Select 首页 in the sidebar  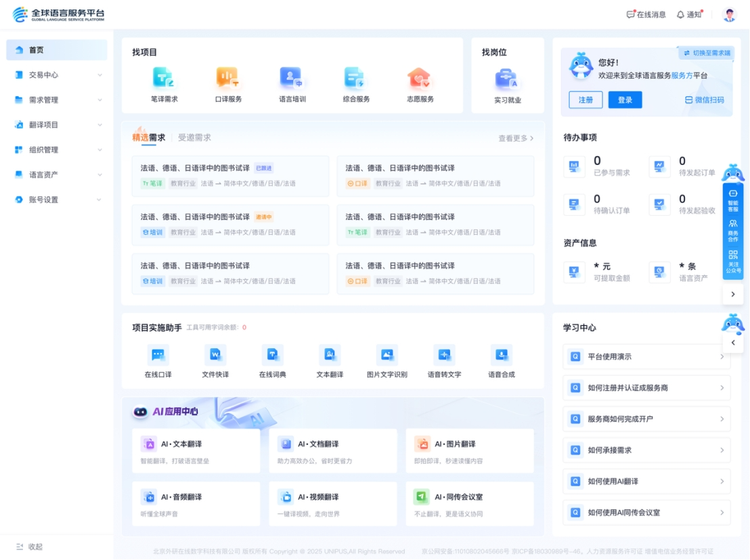[57, 50]
